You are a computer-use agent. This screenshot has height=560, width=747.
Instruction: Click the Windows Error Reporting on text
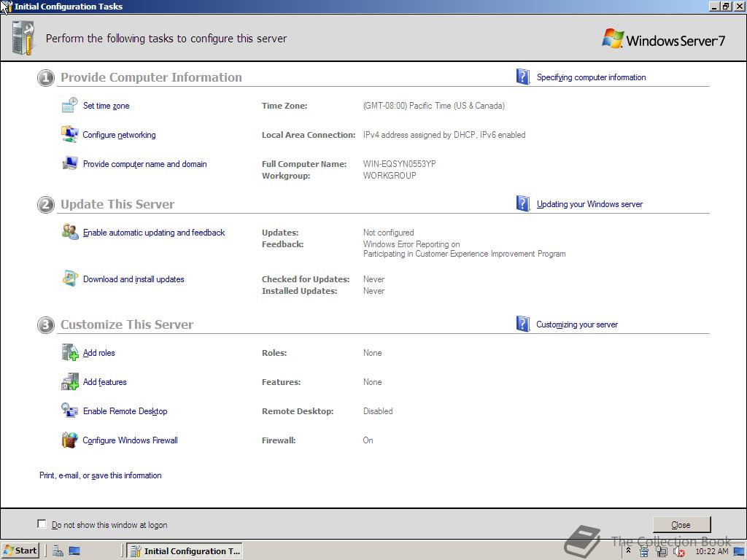(x=411, y=244)
